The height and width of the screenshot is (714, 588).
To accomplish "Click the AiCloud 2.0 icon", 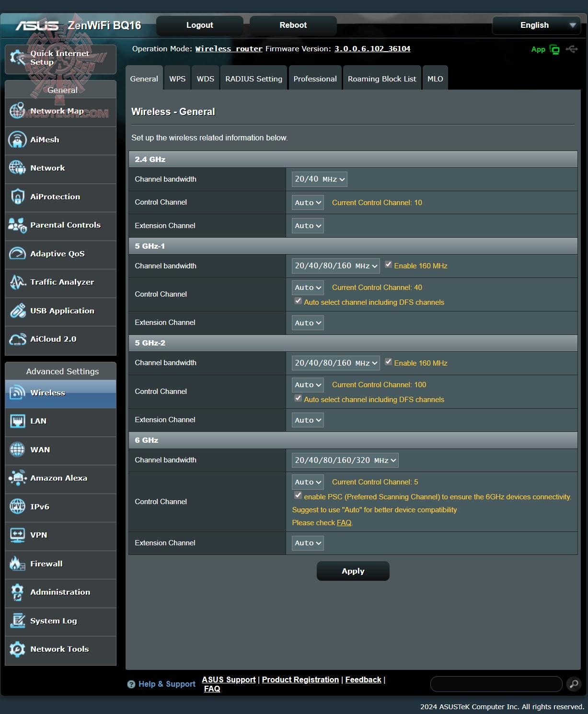I will coord(18,339).
